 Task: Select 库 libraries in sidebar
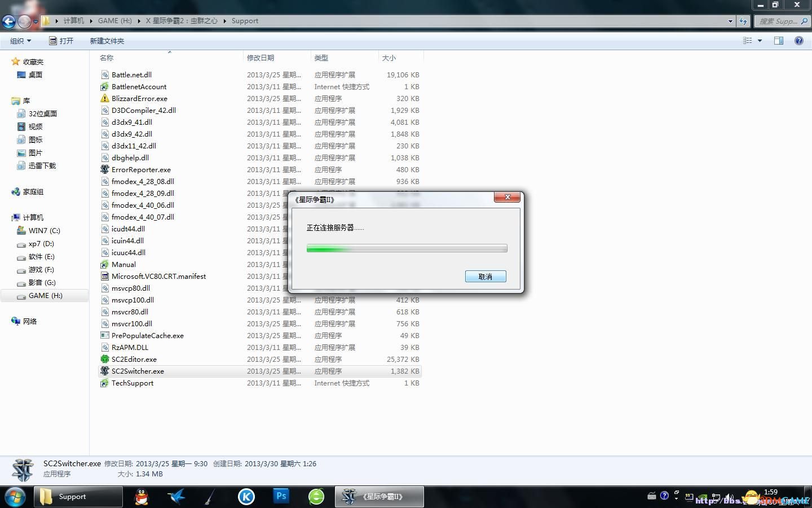[27, 100]
